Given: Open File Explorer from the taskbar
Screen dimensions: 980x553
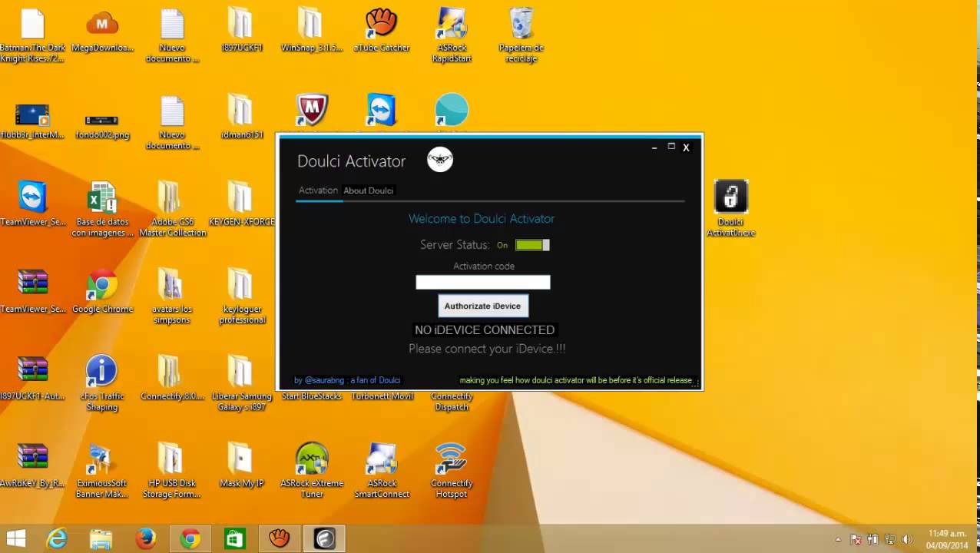Looking at the screenshot, I should tap(101, 539).
